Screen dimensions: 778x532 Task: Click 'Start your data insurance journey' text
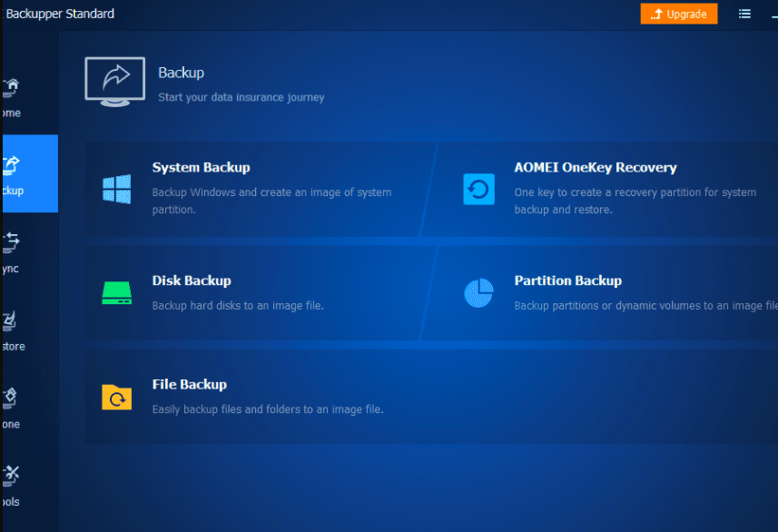click(241, 97)
